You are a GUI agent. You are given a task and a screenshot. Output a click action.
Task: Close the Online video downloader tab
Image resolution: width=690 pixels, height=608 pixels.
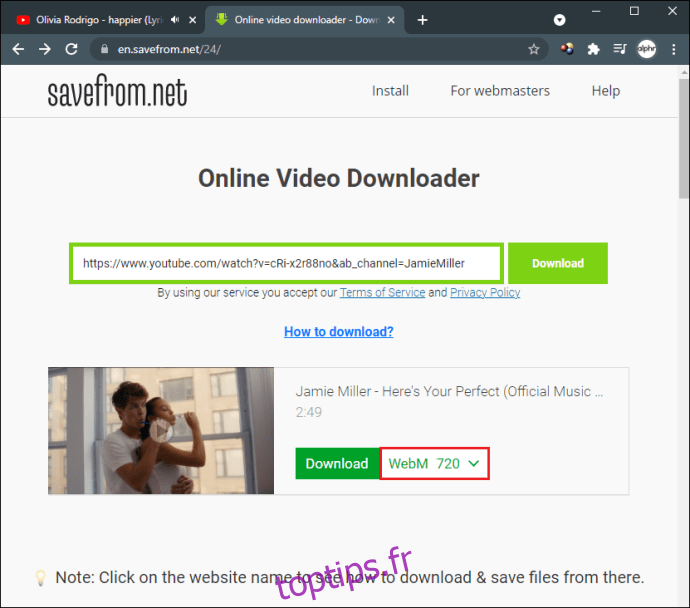point(391,20)
